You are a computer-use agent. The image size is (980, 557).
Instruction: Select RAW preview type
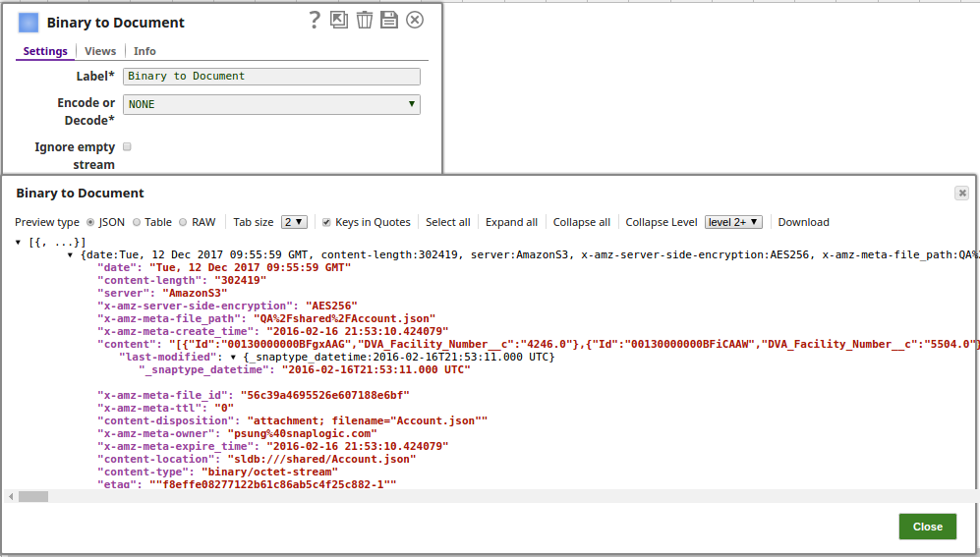[183, 222]
